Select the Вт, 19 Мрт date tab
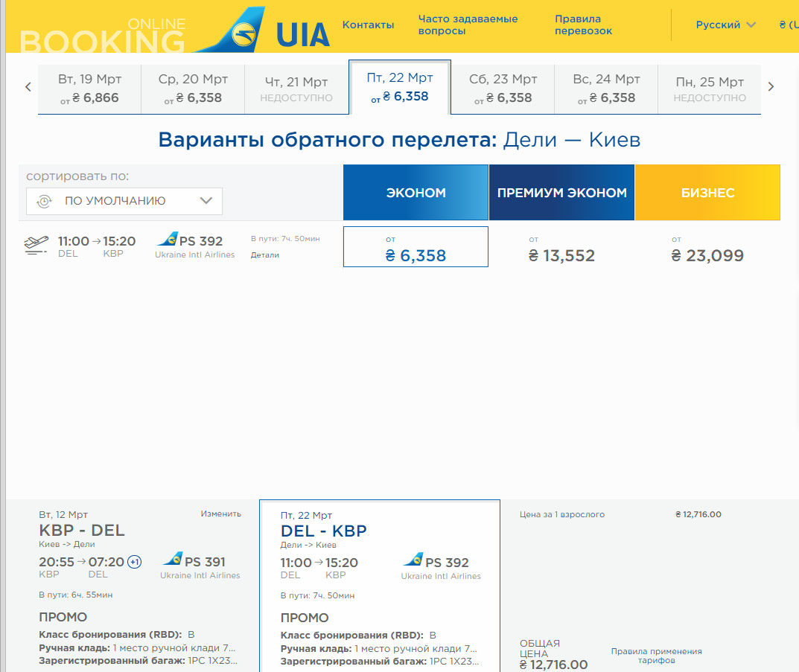The width and height of the screenshot is (799, 672). [89, 89]
